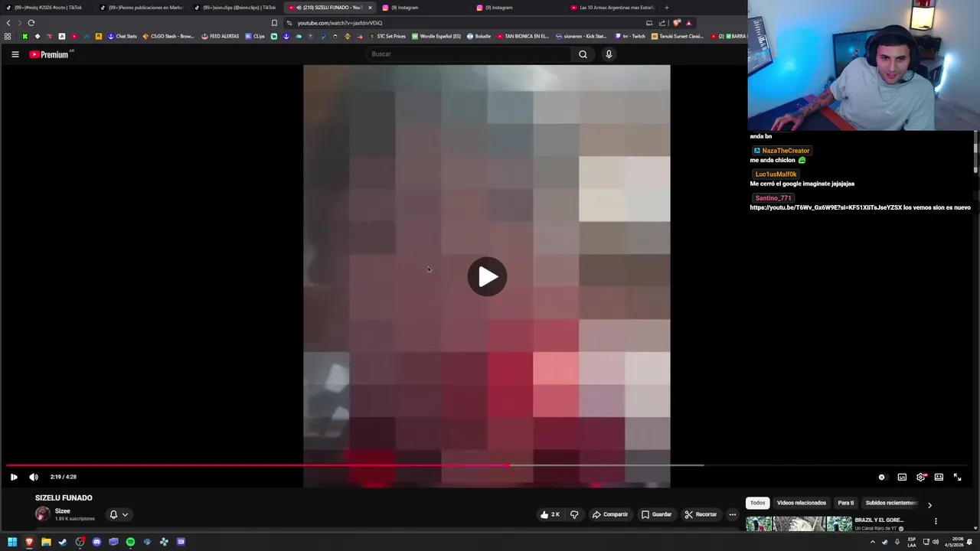Turn on subtitles with the captions icon

902,477
